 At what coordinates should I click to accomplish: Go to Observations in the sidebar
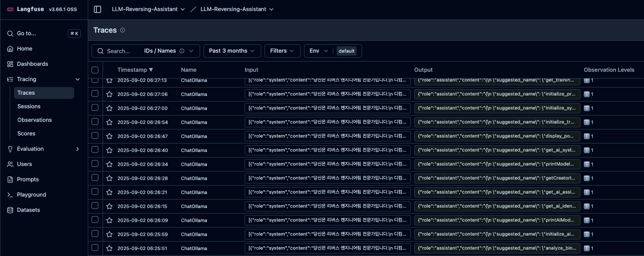pos(34,120)
